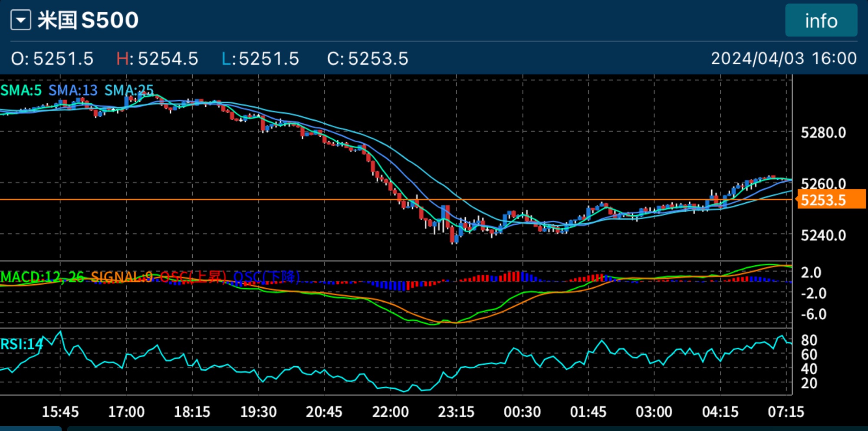Click the 2024/04/03 16:00 timestamp

pyautogui.click(x=783, y=59)
